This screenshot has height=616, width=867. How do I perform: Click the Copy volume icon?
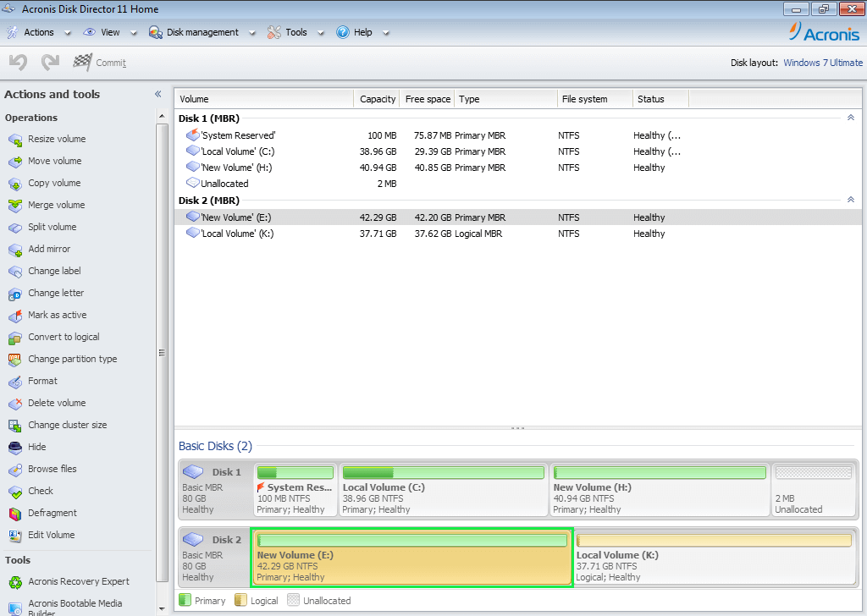(15, 184)
